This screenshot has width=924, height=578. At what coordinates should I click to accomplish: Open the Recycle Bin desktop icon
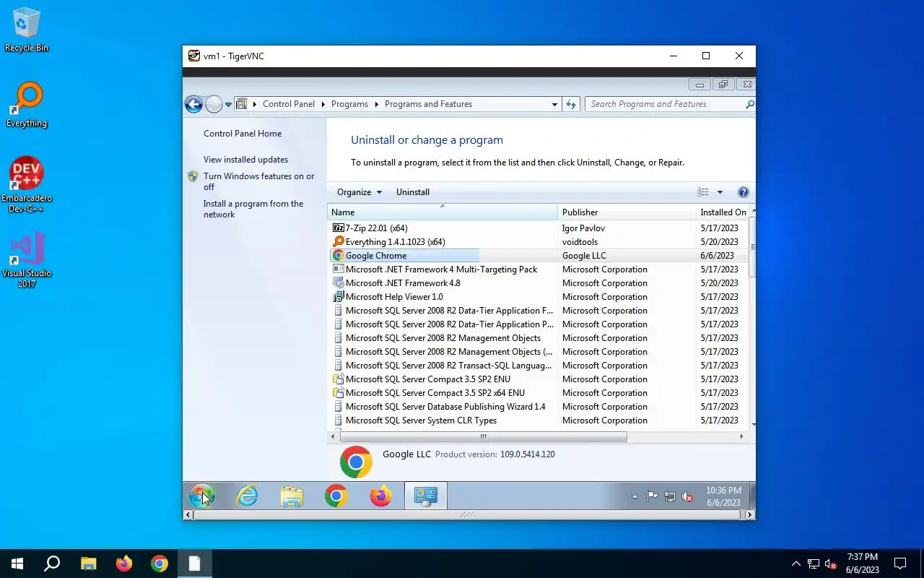[x=27, y=30]
